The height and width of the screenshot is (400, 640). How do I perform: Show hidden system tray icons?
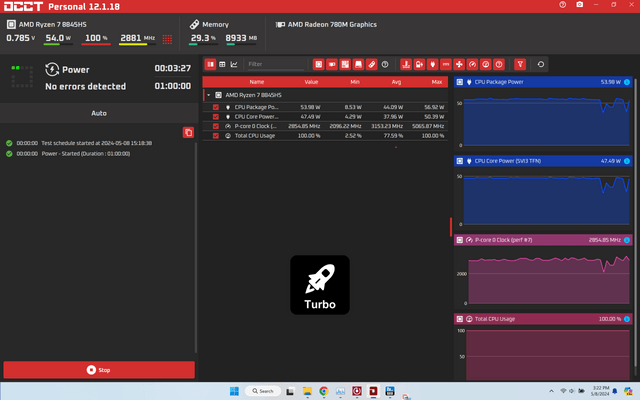pos(551,391)
